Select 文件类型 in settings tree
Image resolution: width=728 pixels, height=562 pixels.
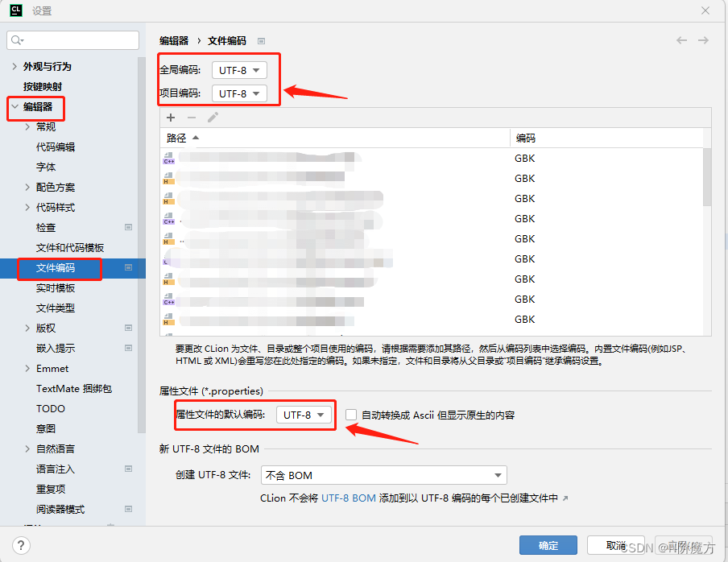(x=56, y=308)
